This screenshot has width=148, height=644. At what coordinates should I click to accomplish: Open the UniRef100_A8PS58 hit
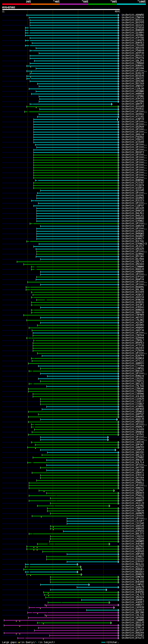click(133, 554)
